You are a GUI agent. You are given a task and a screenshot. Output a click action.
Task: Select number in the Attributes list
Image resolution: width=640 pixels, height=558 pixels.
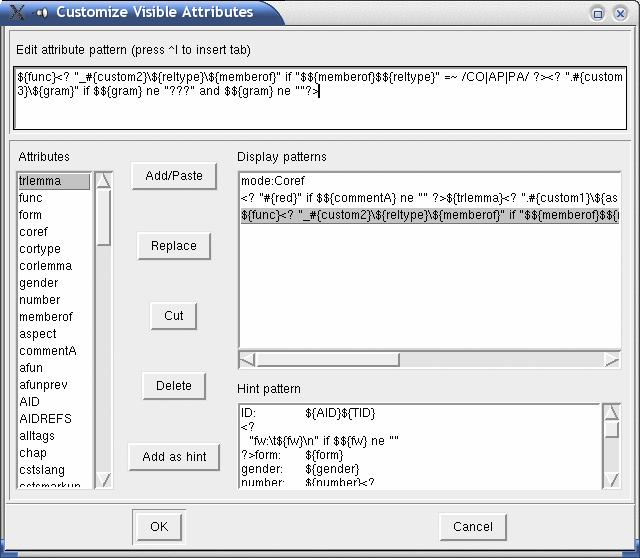(54, 300)
